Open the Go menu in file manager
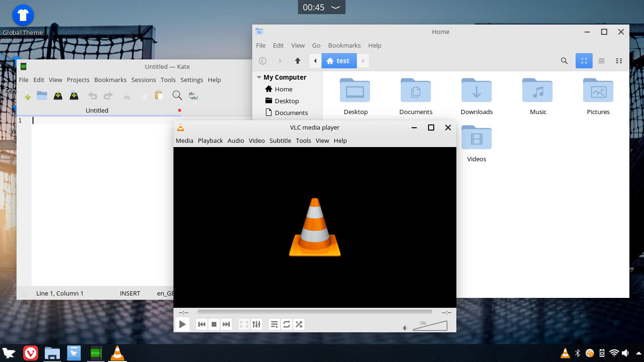The width and height of the screenshot is (644, 362). pos(316,45)
